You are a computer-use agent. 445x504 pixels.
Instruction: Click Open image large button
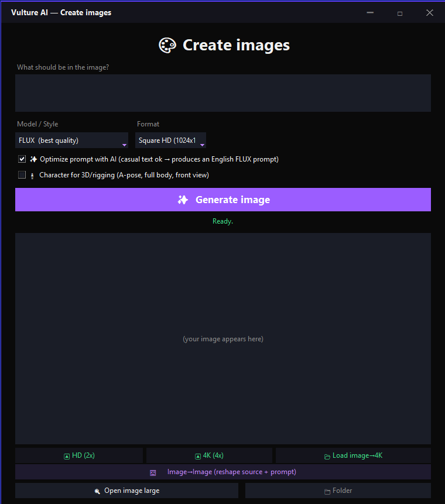(x=126, y=491)
